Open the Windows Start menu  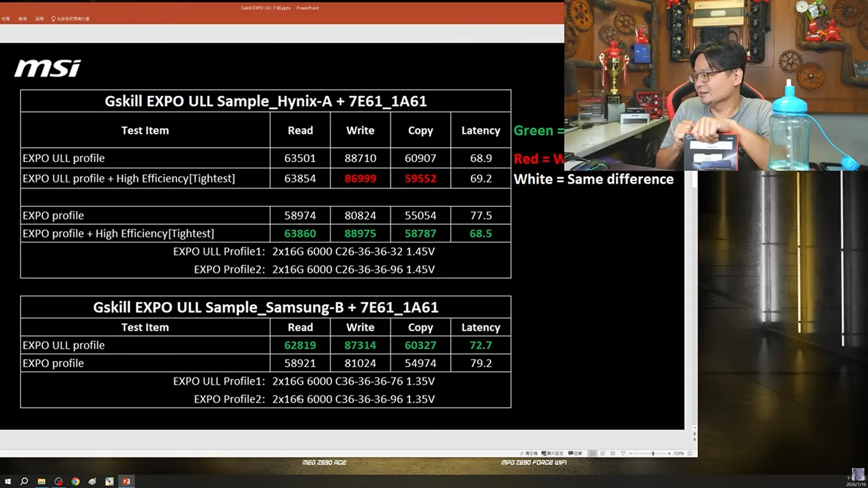pyautogui.click(x=8, y=481)
